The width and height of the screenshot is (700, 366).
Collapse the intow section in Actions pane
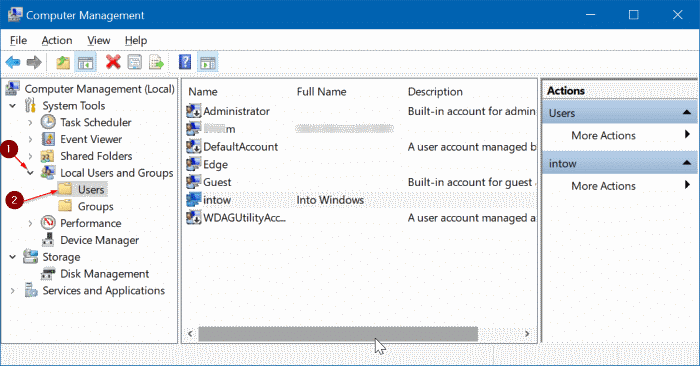[x=687, y=163]
